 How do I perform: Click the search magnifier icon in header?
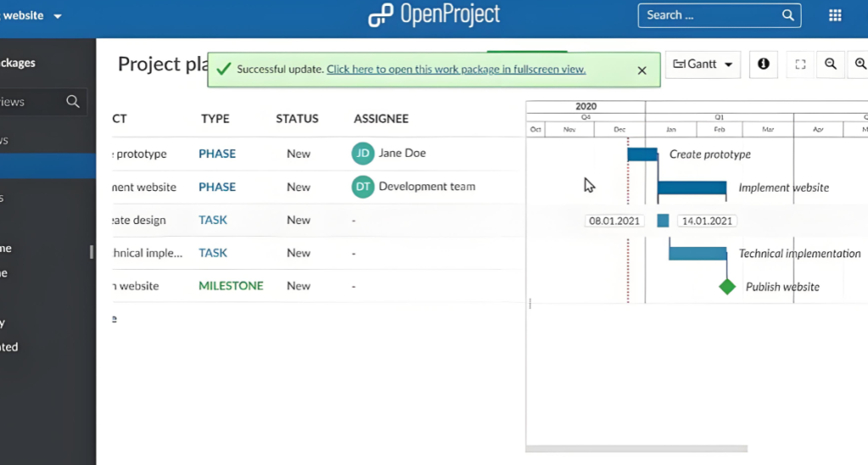[x=788, y=15]
